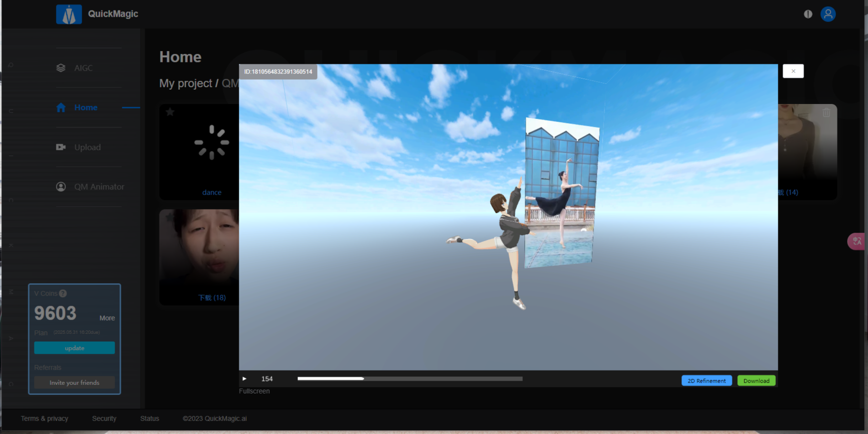Open Terms & privacy link
Image resolution: width=868 pixels, height=434 pixels.
click(x=44, y=418)
